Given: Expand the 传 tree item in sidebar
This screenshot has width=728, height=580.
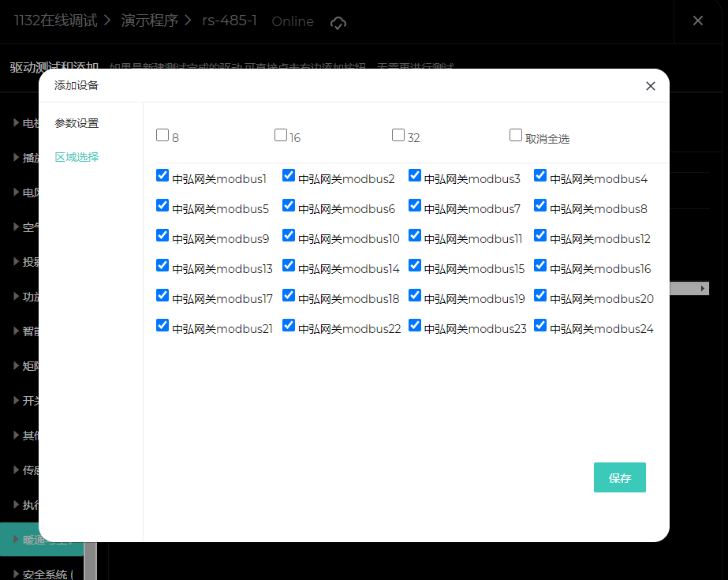Looking at the screenshot, I should tap(17, 470).
